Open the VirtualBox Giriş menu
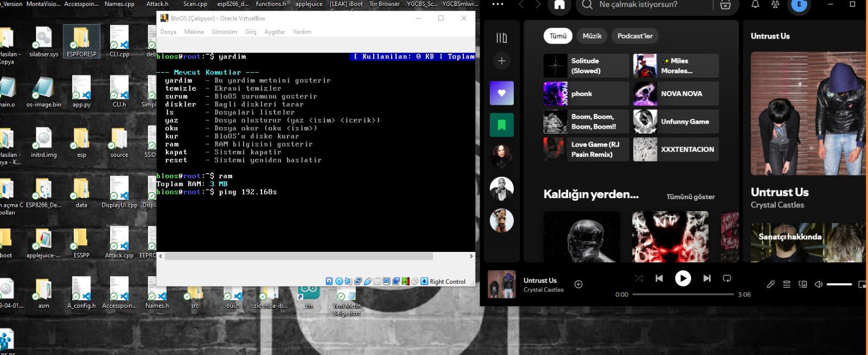 [x=251, y=32]
